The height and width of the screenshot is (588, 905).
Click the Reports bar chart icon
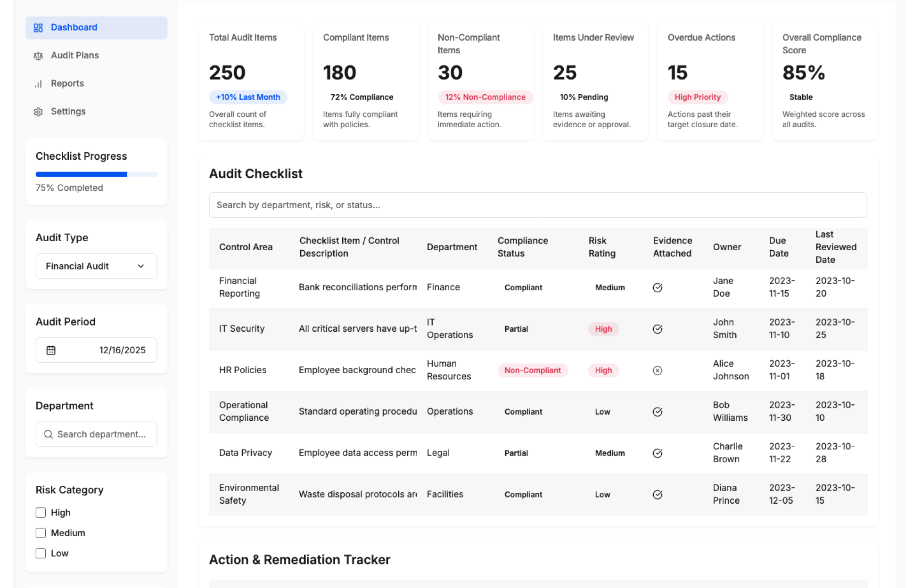tap(38, 84)
